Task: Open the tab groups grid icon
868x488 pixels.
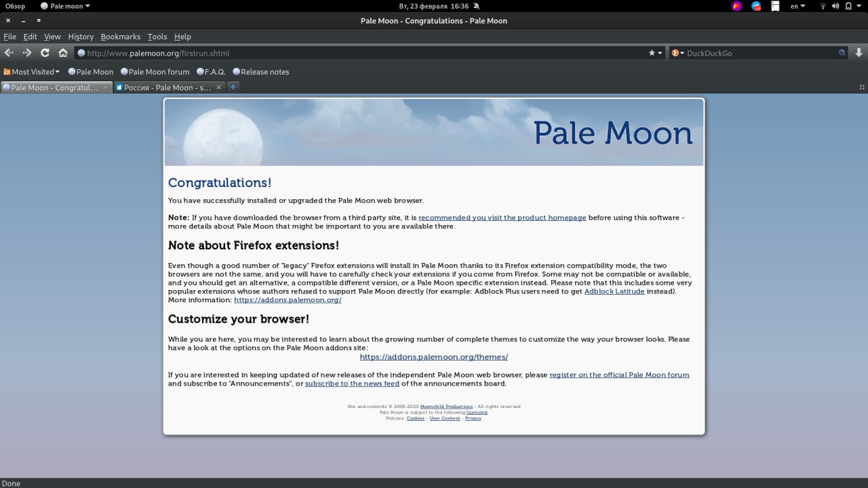Action: pos(862,87)
